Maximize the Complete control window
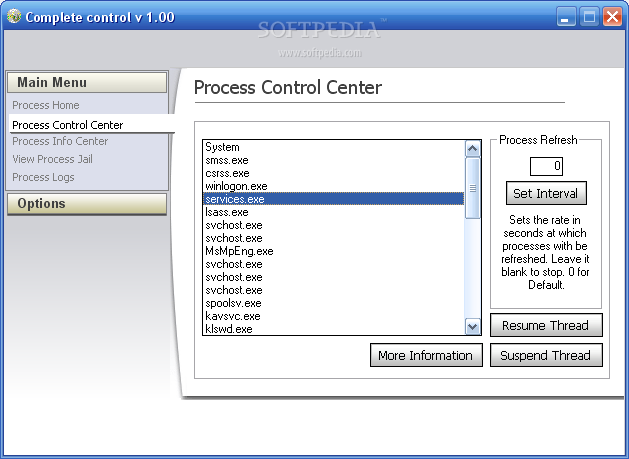Image resolution: width=629 pixels, height=459 pixels. click(589, 17)
